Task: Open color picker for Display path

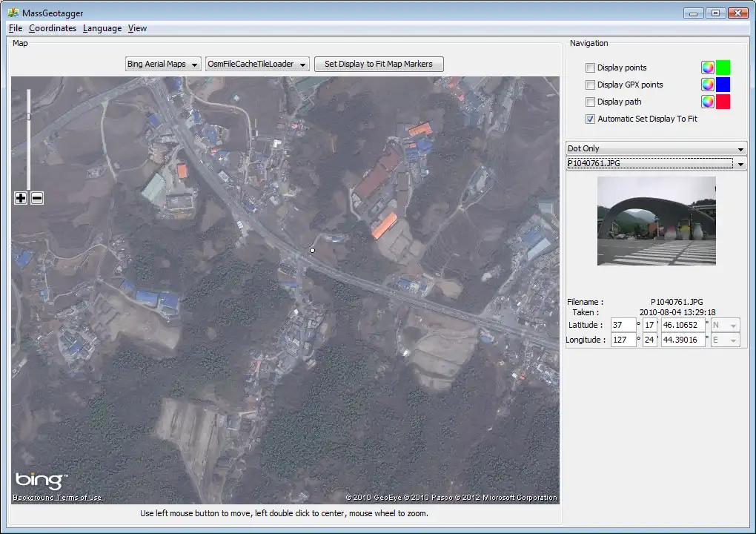Action: click(708, 102)
